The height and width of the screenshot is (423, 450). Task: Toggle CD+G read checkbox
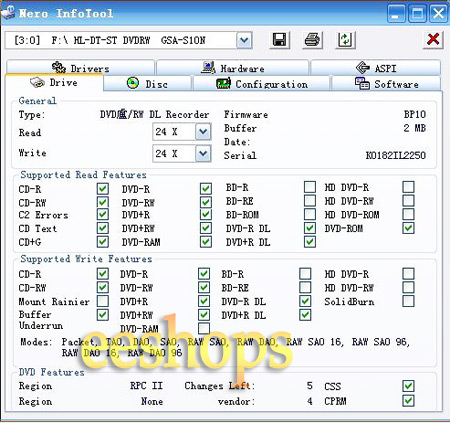(103, 242)
